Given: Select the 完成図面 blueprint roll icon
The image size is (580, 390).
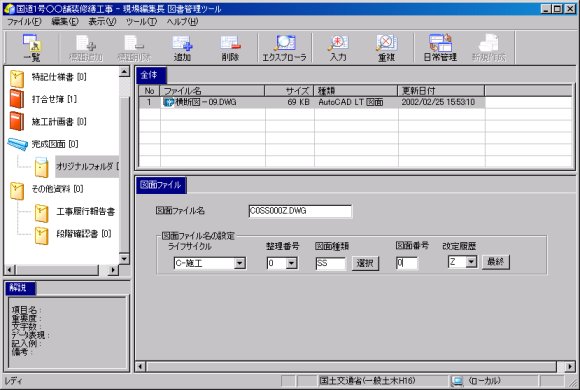Looking at the screenshot, I should pyautogui.click(x=17, y=144).
